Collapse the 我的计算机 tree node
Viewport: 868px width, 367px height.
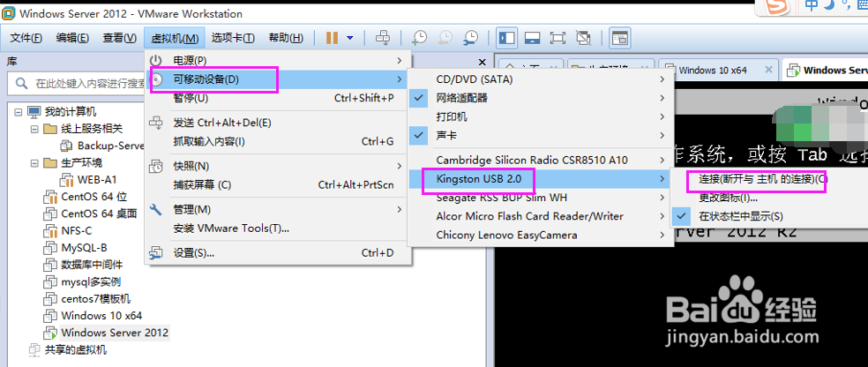(x=19, y=112)
